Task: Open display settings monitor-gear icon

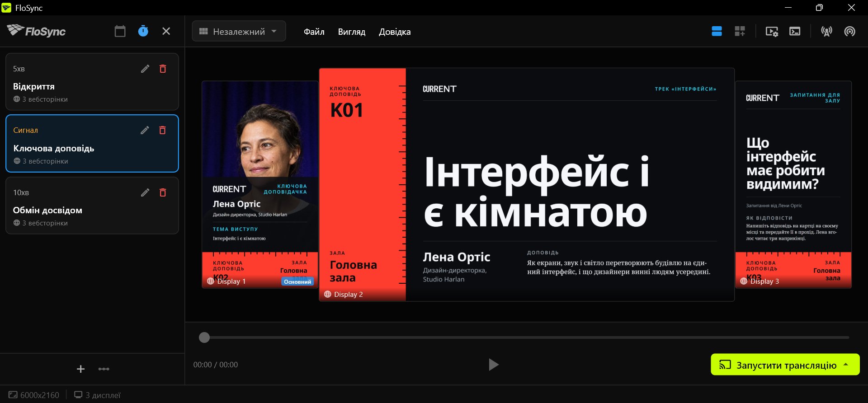Action: (x=772, y=31)
